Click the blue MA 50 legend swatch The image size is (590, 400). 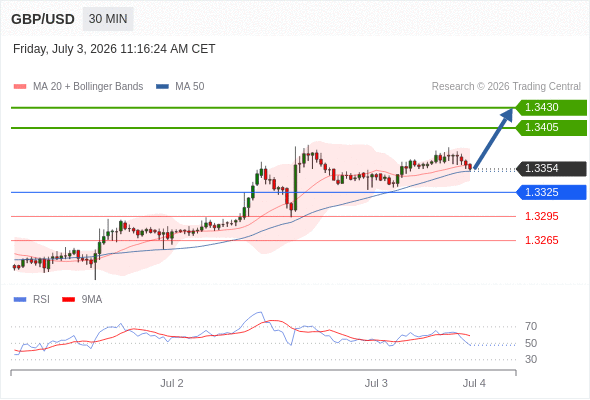coord(162,87)
